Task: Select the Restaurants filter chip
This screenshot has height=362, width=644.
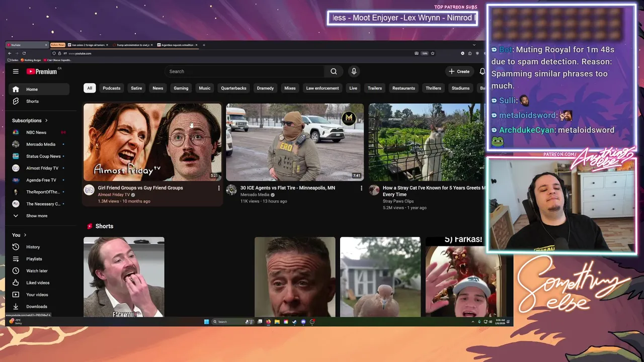Action: pos(404,88)
